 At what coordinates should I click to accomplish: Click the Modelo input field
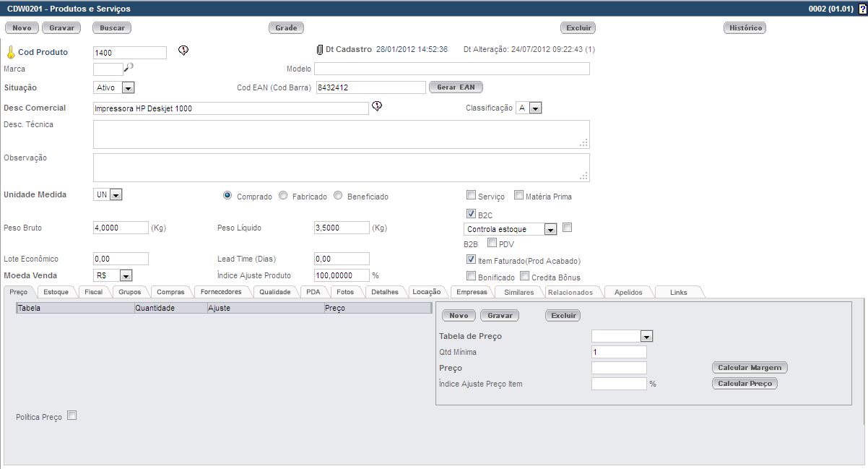click(451, 69)
